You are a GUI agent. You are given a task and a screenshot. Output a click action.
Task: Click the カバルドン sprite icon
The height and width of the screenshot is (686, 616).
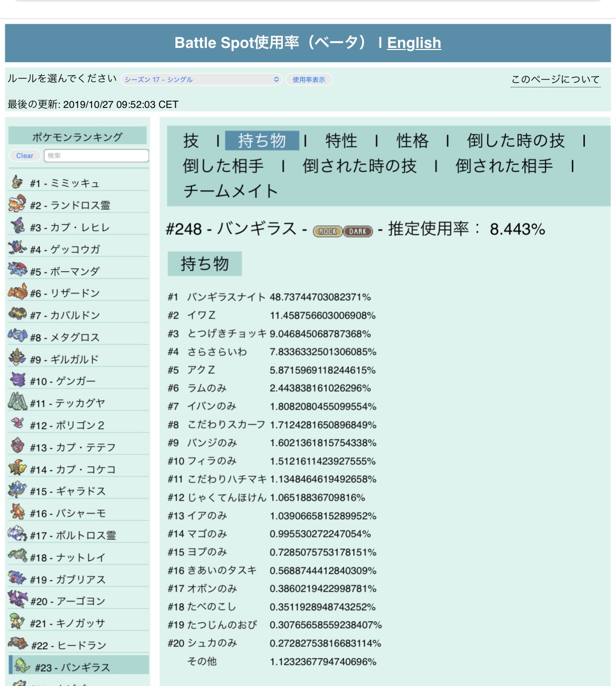pyautogui.click(x=17, y=313)
